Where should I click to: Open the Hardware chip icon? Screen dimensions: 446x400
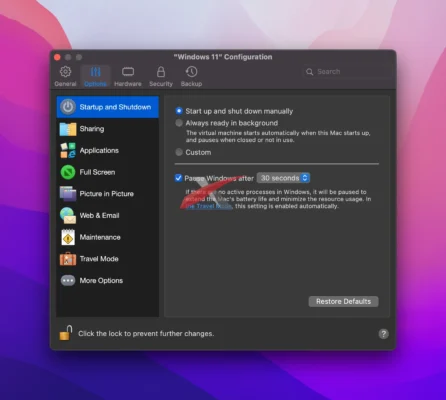point(128,72)
